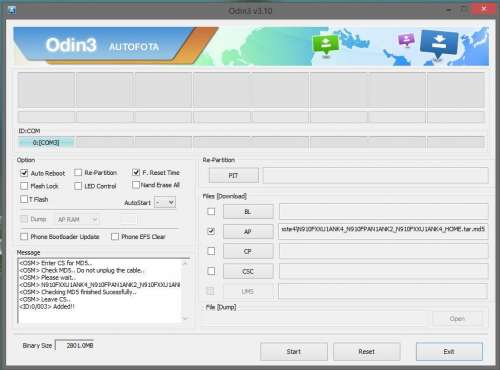Click the AP file button
Screen dimensions: 500x370
(248, 231)
